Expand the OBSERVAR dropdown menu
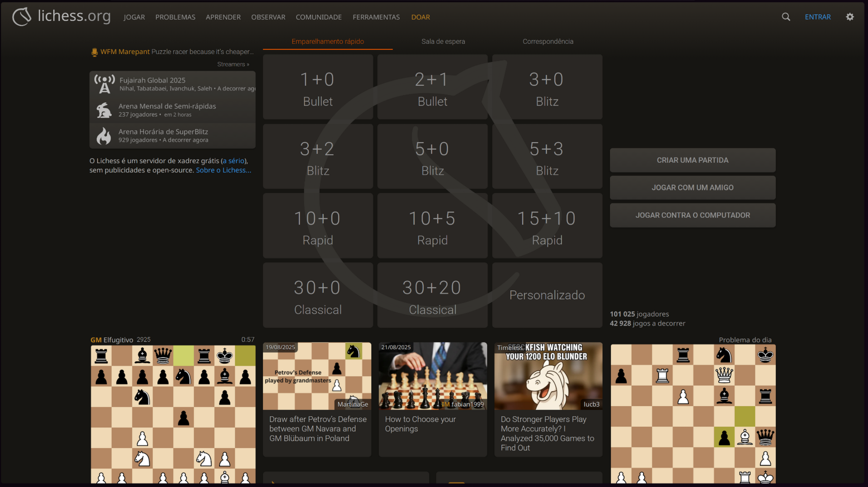This screenshot has width=868, height=487. tap(268, 17)
